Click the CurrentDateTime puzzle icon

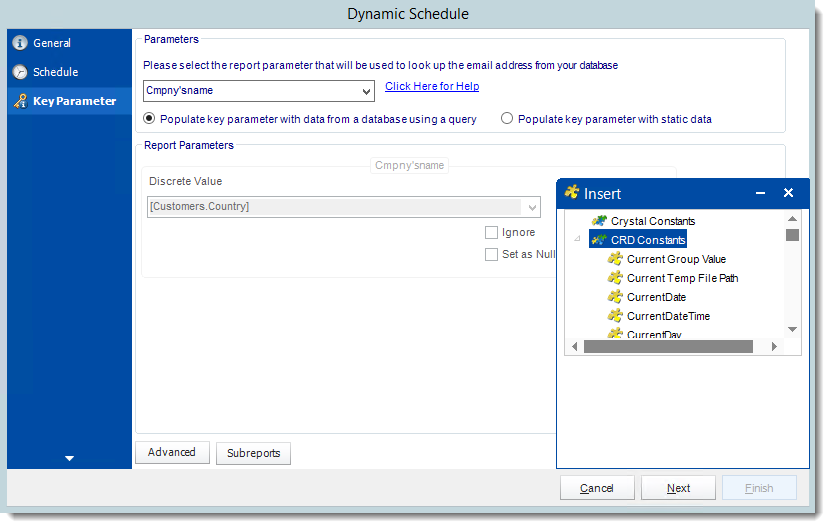[x=615, y=316]
